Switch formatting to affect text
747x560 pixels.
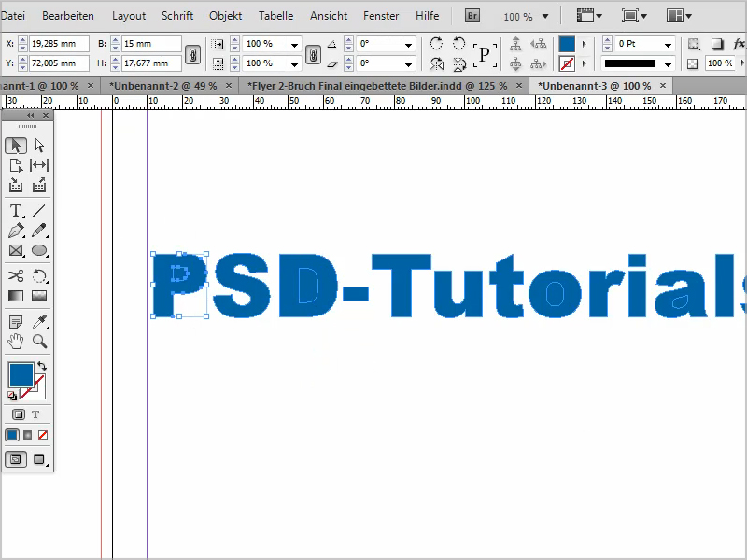click(35, 413)
